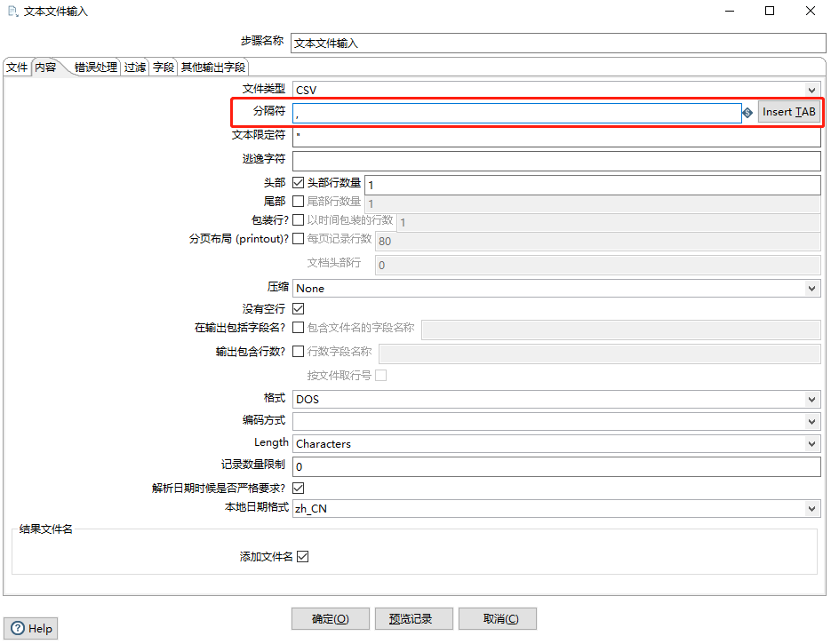Enable the 输出包含行数 checkbox
The width and height of the screenshot is (831, 644).
(299, 352)
